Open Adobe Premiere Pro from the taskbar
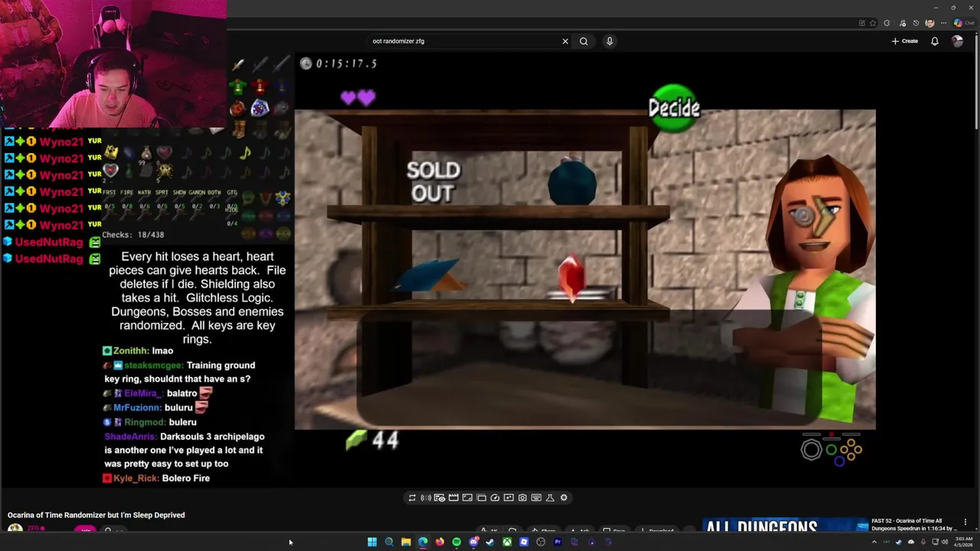 [x=557, y=542]
